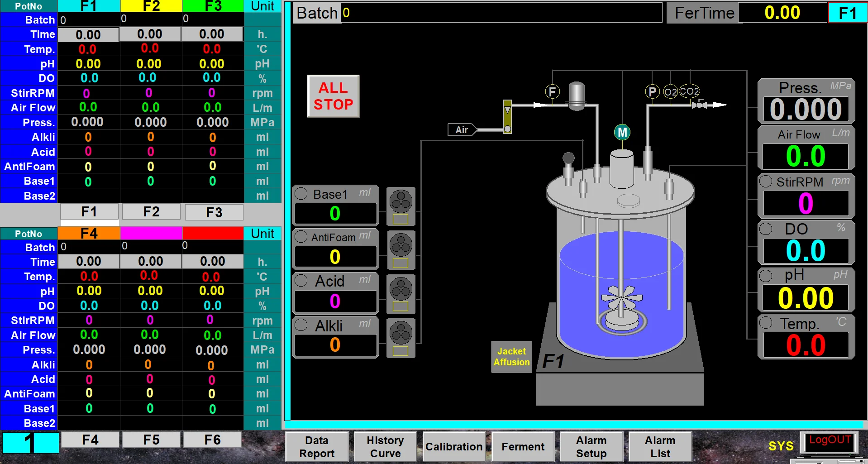
Task: Select the F flow sensor icon
Action: pyautogui.click(x=552, y=91)
